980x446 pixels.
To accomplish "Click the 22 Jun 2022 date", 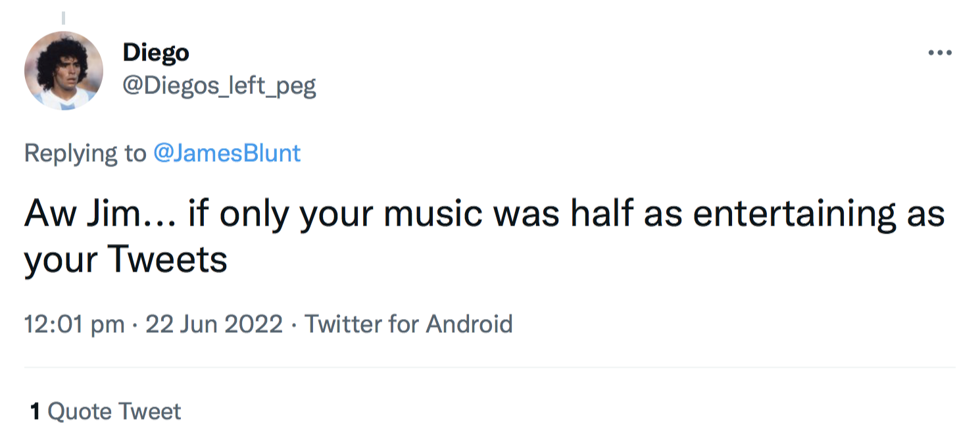I will point(214,324).
